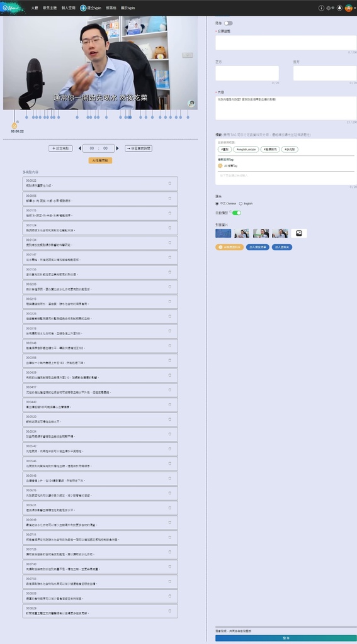The height and width of the screenshot is (644, 357).
Task: Click the AI 推薦Tag gear icon
Action: click(x=220, y=165)
